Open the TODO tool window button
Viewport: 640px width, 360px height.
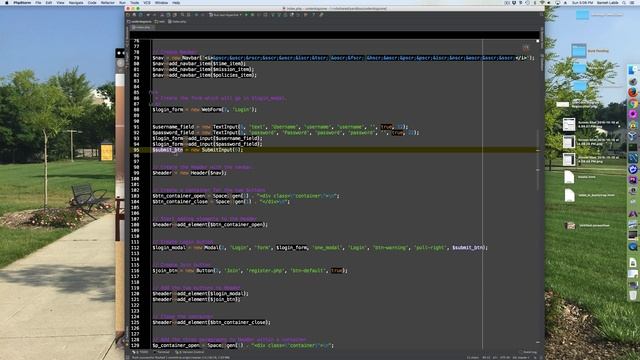pyautogui.click(x=140, y=352)
